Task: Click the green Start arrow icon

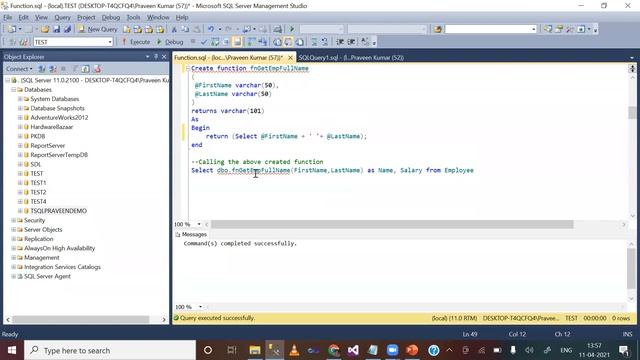Action: pos(292,29)
